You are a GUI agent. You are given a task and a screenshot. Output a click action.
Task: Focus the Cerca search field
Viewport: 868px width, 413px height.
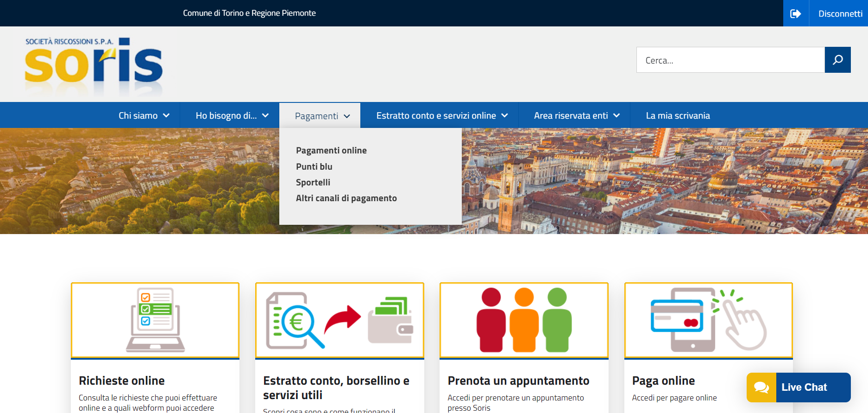click(x=730, y=60)
